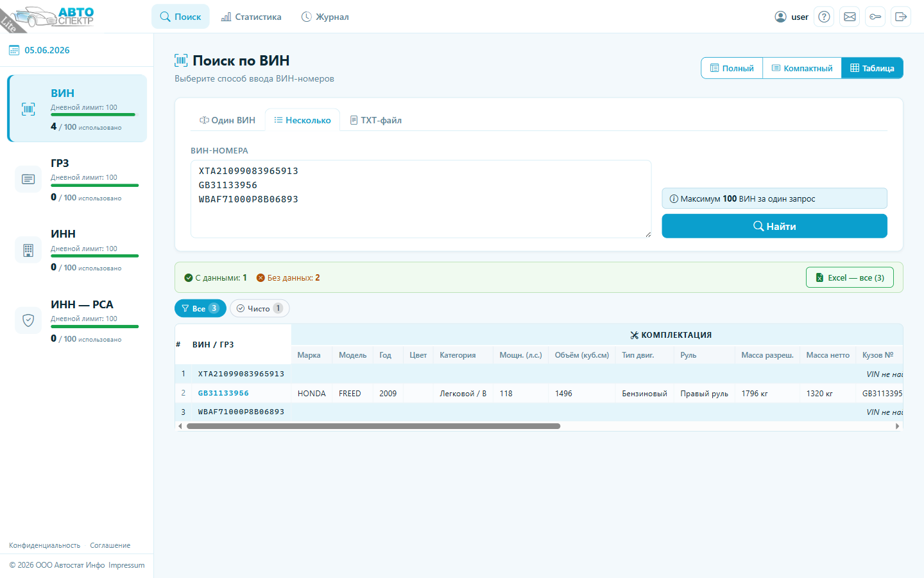Open the help question mark icon
Image resolution: width=924 pixels, height=578 pixels.
(x=824, y=17)
